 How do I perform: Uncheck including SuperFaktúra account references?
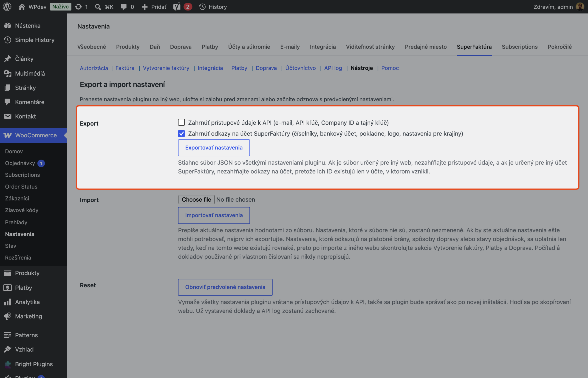tap(181, 133)
